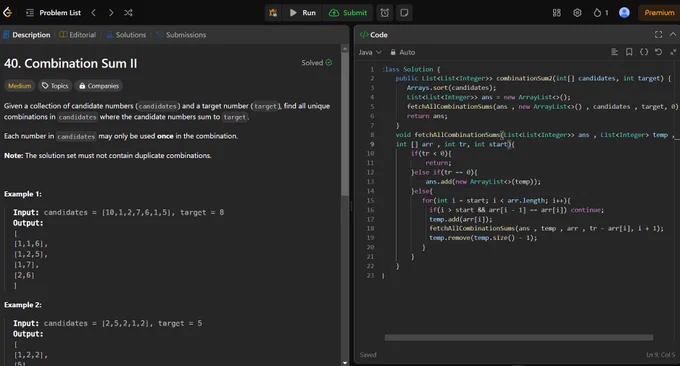
Task: Open the debugger icon beside Run
Action: click(273, 13)
